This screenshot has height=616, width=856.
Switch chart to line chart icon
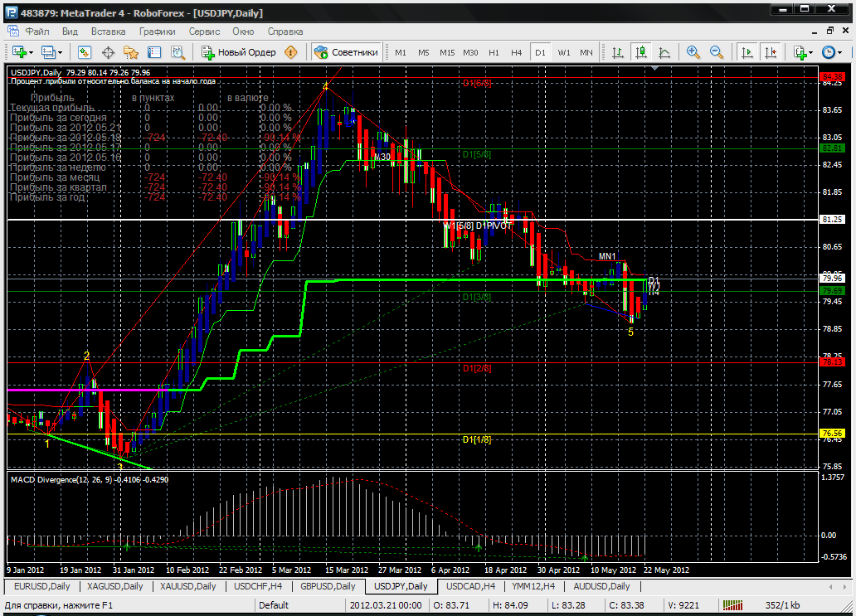664,52
